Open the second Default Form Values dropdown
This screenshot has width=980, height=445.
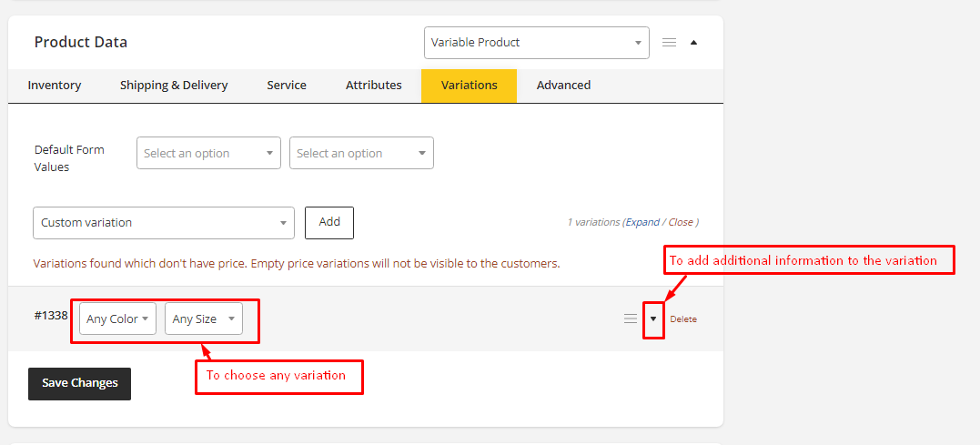point(361,153)
